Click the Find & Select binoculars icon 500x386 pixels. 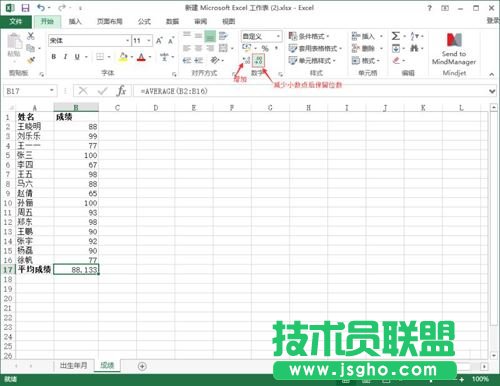(x=414, y=48)
